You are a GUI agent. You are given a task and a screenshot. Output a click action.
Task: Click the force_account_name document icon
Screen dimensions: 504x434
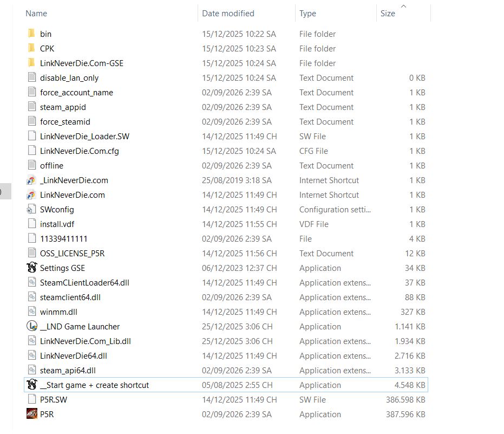31,92
